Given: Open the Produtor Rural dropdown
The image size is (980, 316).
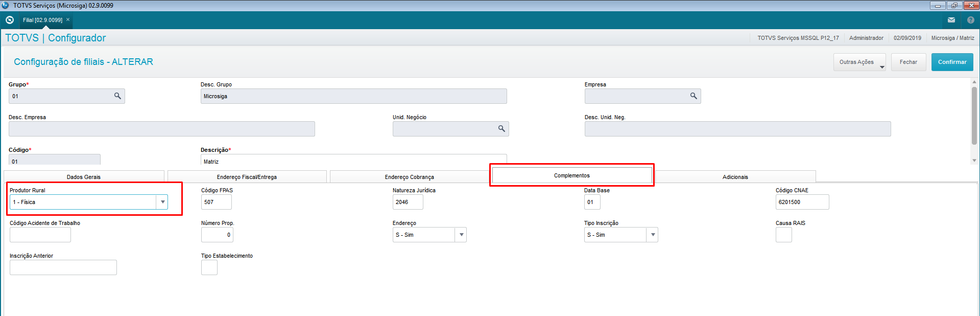Looking at the screenshot, I should point(162,202).
